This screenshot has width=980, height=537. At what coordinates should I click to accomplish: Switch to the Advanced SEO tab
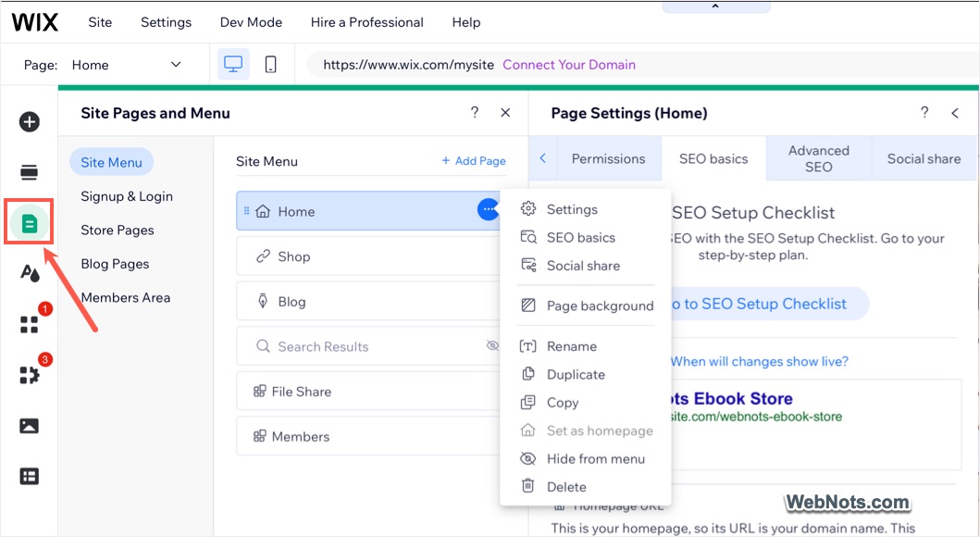[x=818, y=159]
